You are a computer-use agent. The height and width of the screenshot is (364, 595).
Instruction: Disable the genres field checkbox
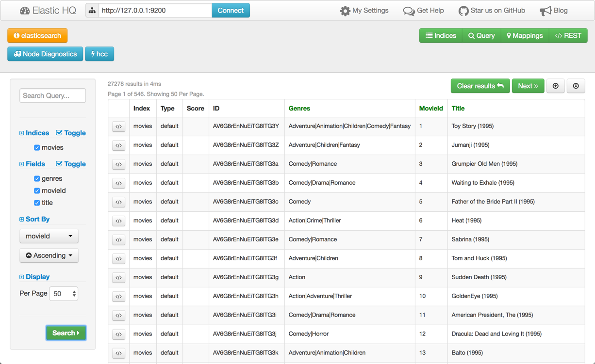click(x=37, y=178)
